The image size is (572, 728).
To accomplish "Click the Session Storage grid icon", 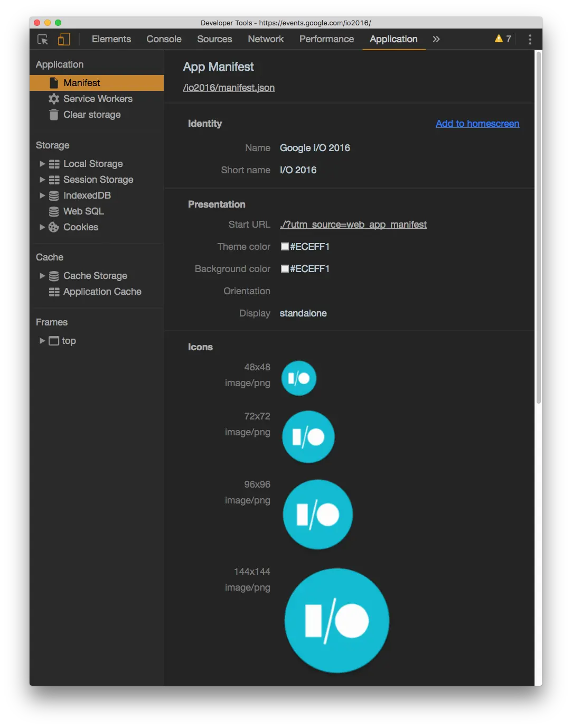I will [54, 180].
